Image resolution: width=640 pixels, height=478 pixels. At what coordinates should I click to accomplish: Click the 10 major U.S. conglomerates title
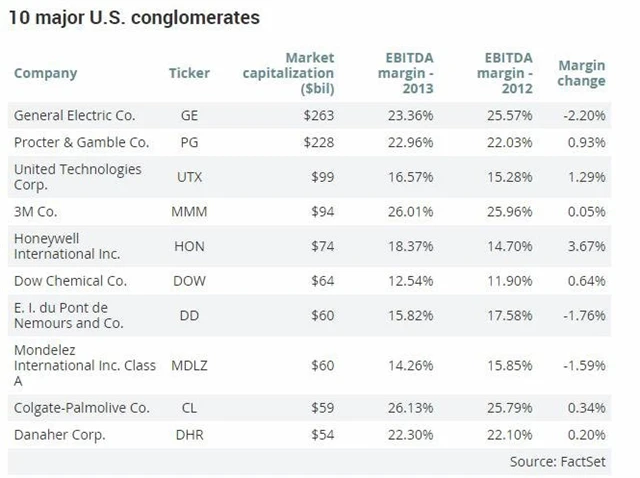coord(134,18)
